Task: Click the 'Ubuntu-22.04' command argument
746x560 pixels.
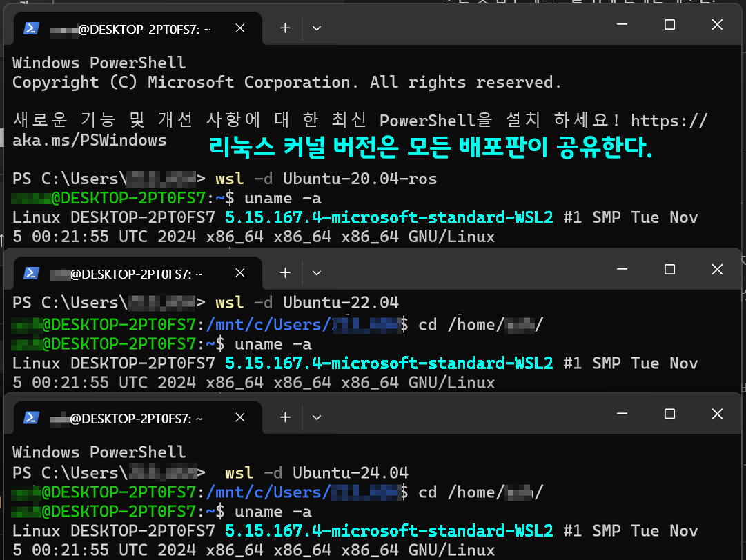Action: [x=341, y=302]
